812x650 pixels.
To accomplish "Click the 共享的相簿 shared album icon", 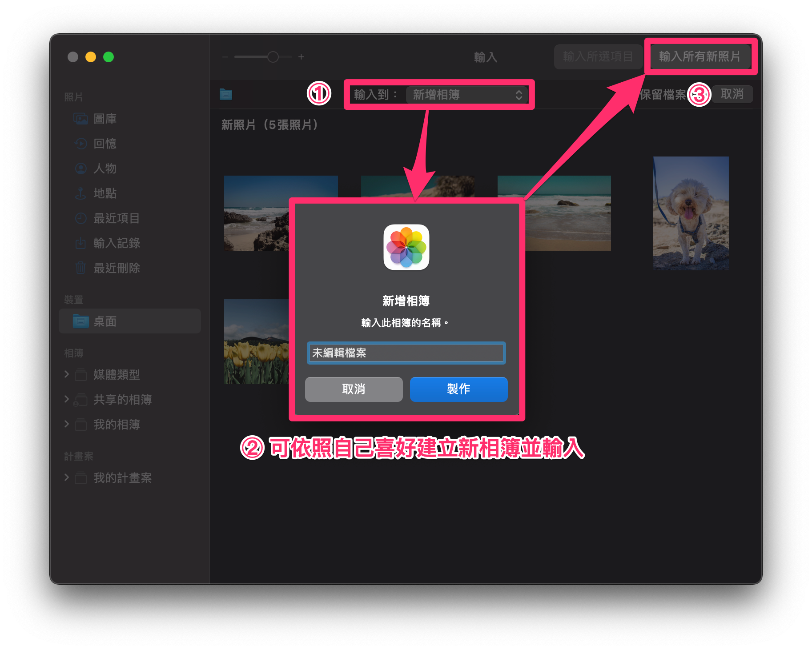I will click(x=80, y=400).
